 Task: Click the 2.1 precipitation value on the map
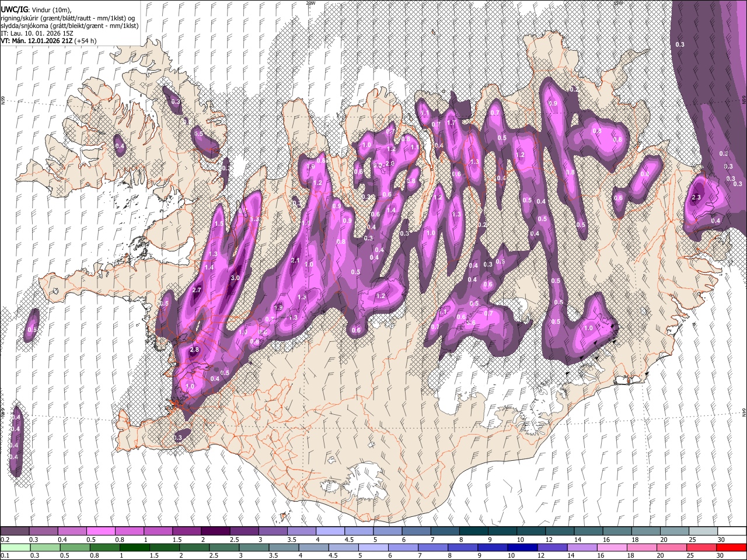(295, 261)
